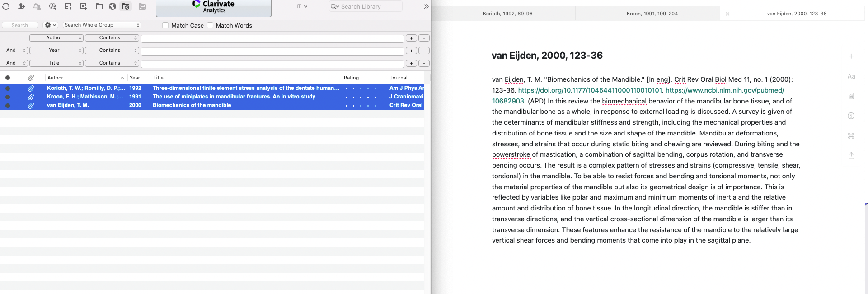
Task: Open the layout dropdown in toolbar
Action: (x=302, y=6)
